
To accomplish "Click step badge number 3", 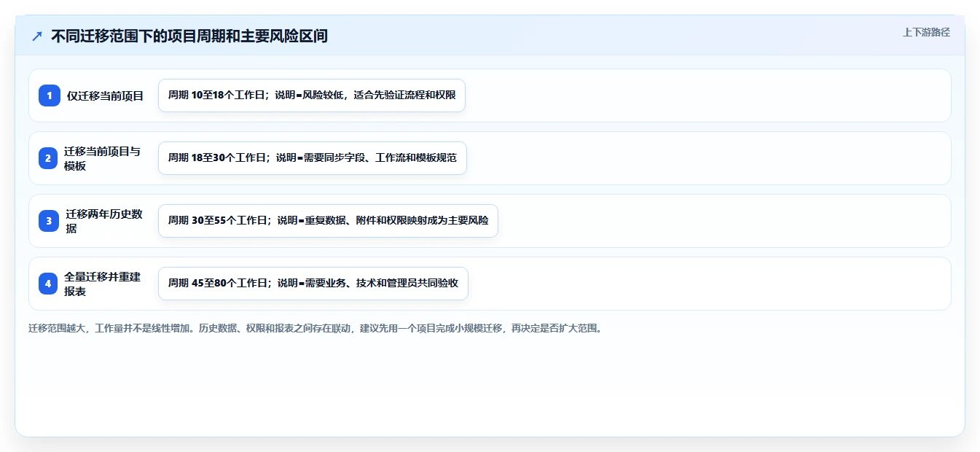I will click(x=49, y=221).
